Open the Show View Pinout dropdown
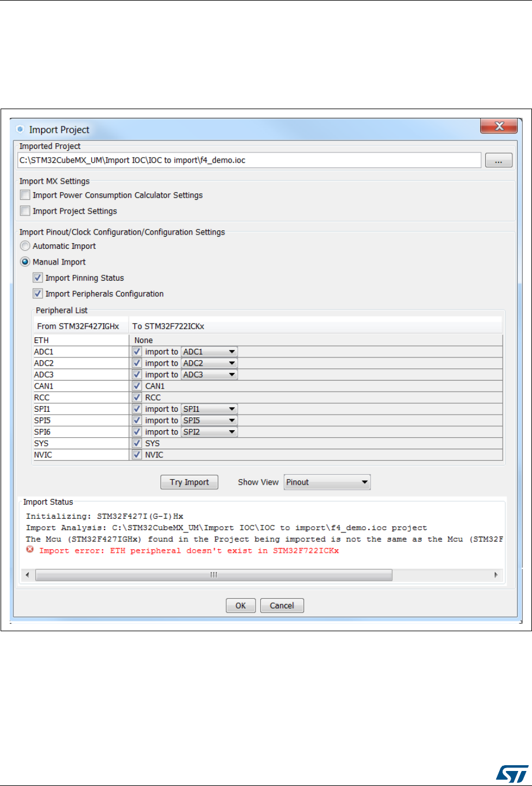This screenshot has height=786, width=532. click(x=327, y=482)
